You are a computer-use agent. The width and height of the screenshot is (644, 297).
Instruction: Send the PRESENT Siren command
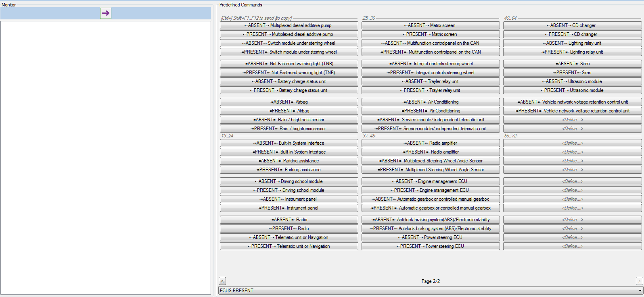coord(572,73)
